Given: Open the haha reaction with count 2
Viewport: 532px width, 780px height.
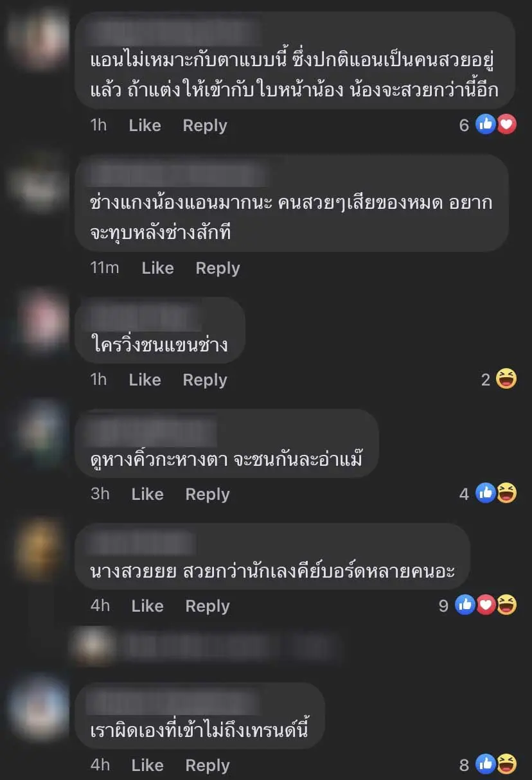Looking at the screenshot, I should click(499, 380).
